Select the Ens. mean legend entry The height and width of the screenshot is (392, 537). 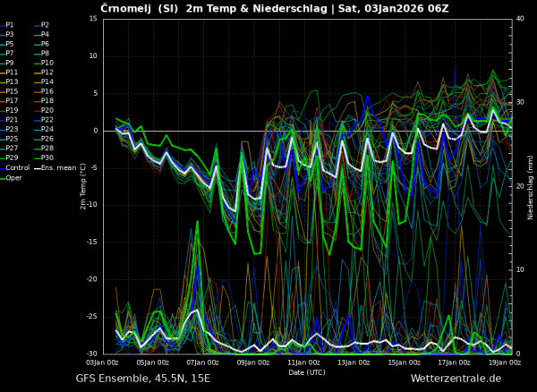[55, 168]
